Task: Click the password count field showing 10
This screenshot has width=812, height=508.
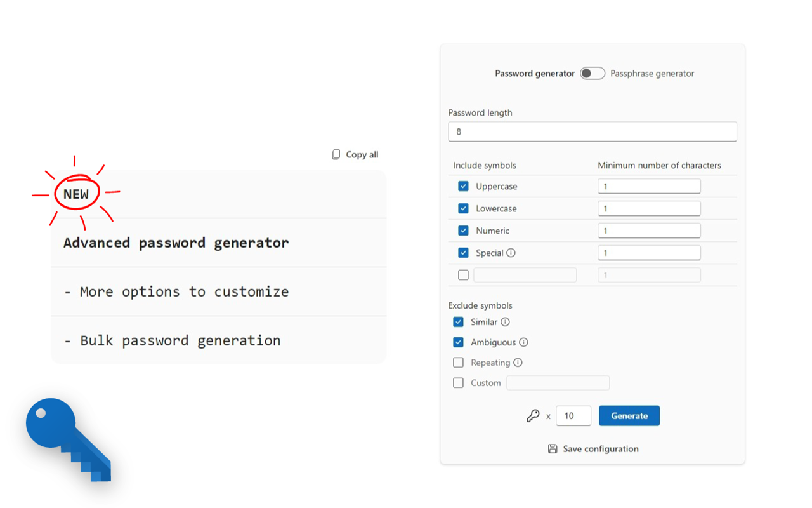Action: pyautogui.click(x=573, y=416)
